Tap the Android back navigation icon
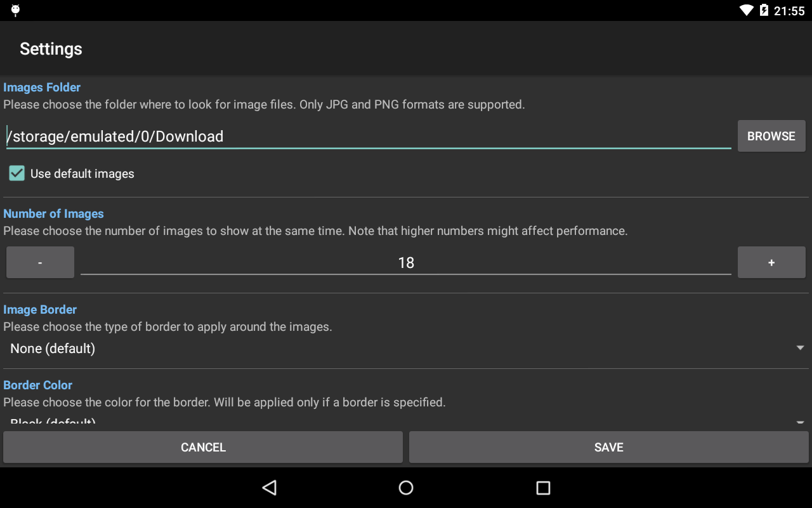812x508 pixels. (270, 488)
